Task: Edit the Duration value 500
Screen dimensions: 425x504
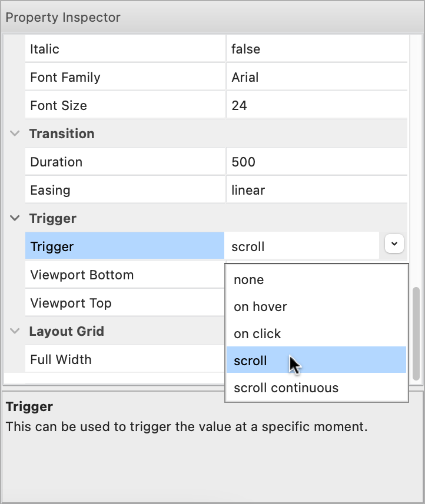Action: coord(316,162)
